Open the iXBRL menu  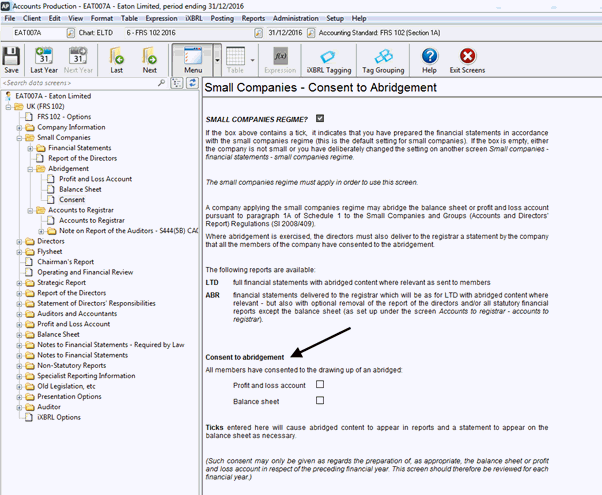(194, 18)
